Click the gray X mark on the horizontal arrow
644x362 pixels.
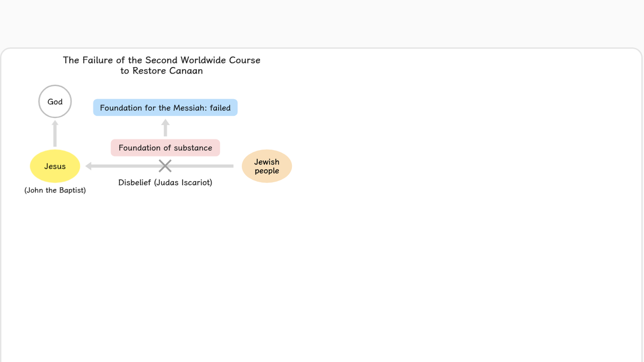[165, 166]
